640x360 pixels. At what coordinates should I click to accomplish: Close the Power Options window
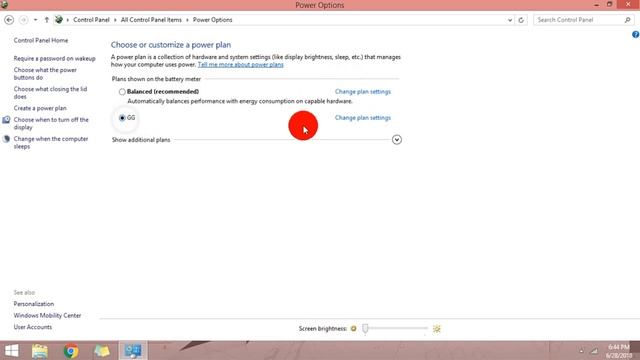628,4
